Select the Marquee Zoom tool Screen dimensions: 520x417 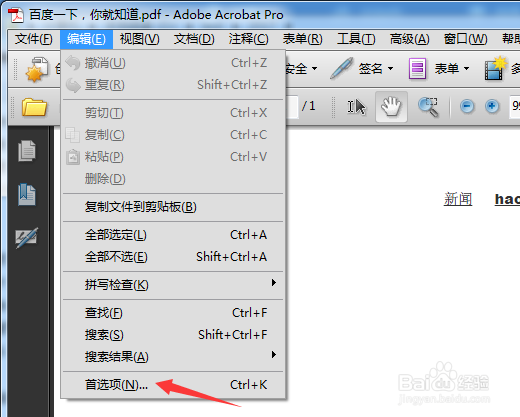429,107
